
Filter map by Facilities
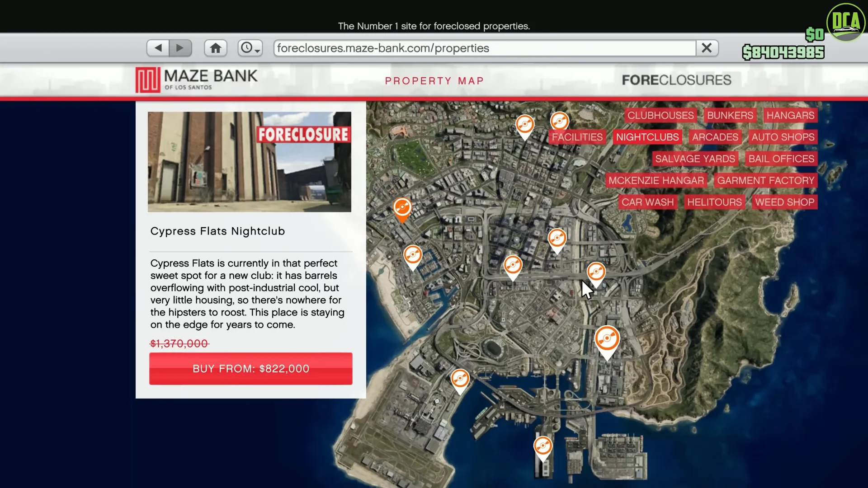click(x=577, y=137)
